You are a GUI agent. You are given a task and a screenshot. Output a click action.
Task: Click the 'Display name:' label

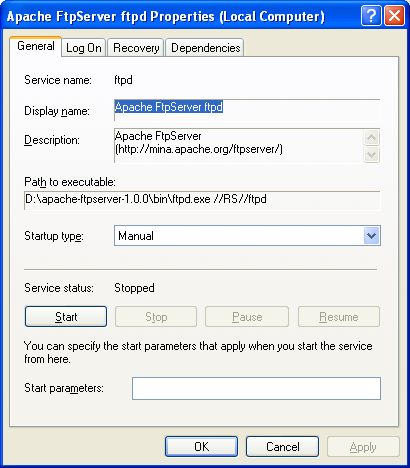coord(57,111)
